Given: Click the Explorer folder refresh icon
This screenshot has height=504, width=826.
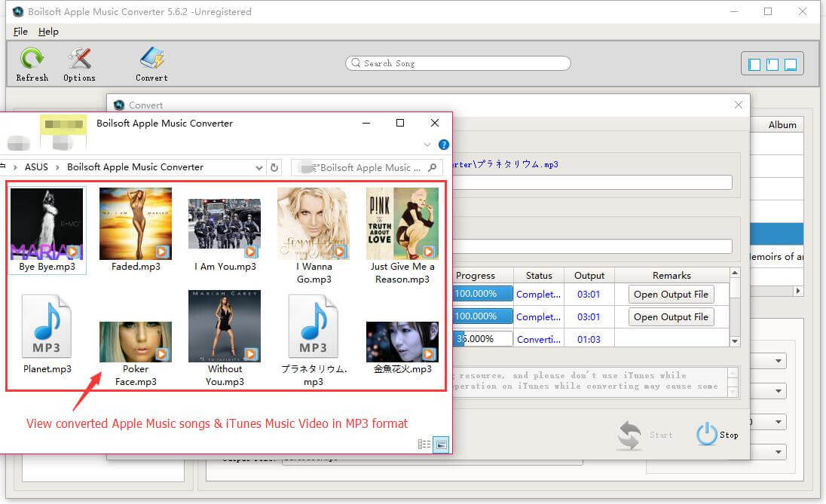Looking at the screenshot, I should click(x=274, y=167).
